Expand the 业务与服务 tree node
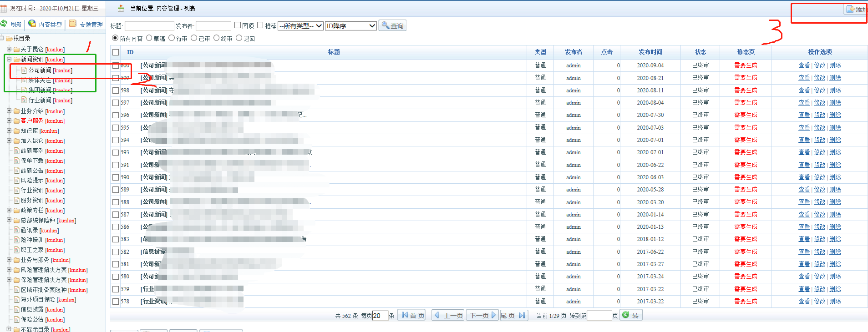The image size is (868, 332). [x=9, y=260]
